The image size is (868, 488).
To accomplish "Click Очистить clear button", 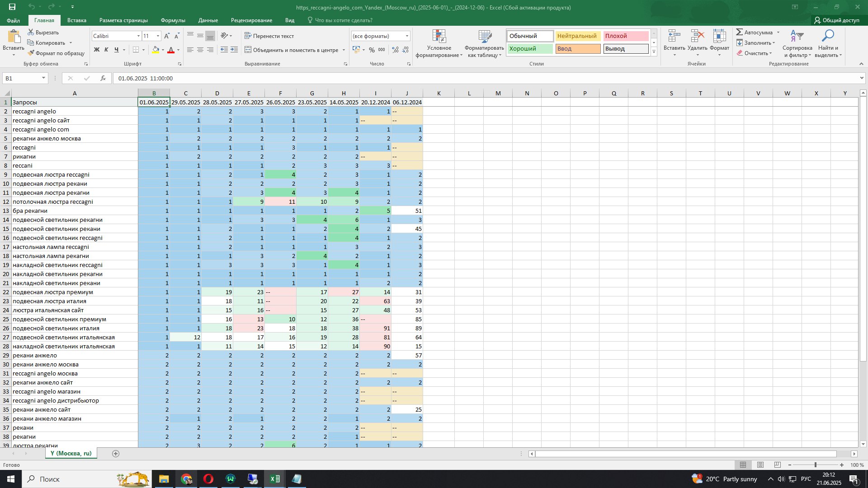I will [x=755, y=53].
